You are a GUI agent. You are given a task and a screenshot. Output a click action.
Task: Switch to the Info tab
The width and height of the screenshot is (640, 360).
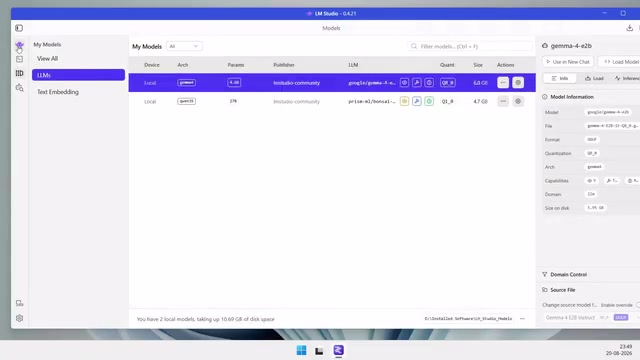560,78
